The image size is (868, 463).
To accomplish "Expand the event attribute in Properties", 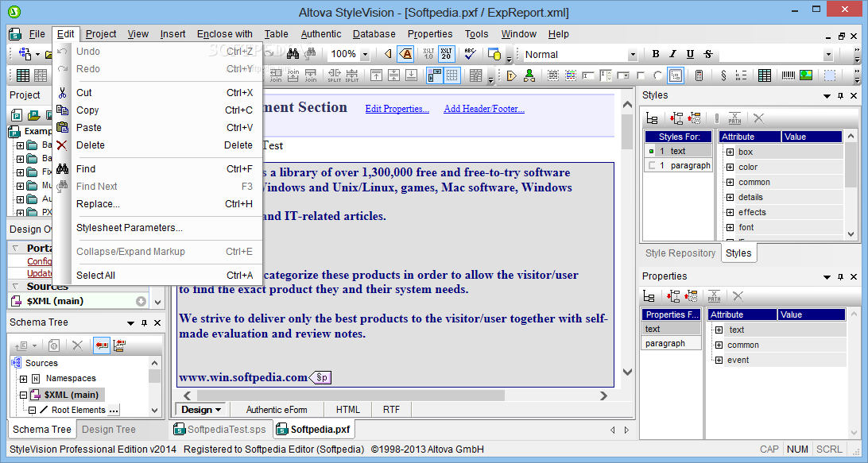I will click(719, 360).
